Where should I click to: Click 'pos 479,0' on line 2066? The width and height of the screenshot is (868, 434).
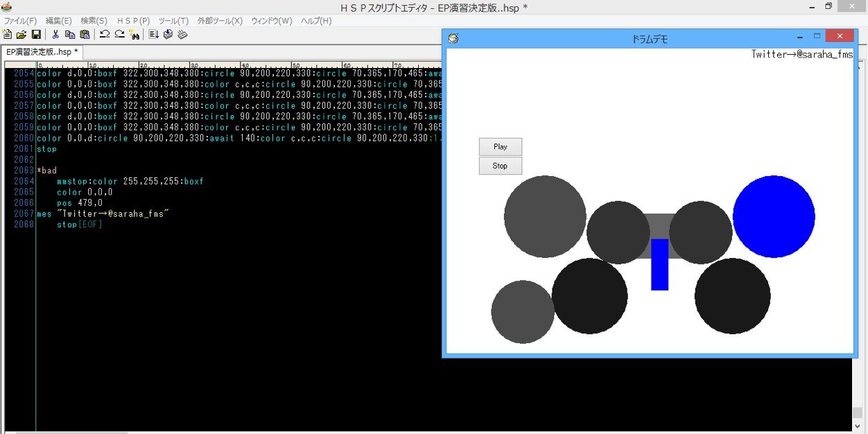(x=80, y=203)
